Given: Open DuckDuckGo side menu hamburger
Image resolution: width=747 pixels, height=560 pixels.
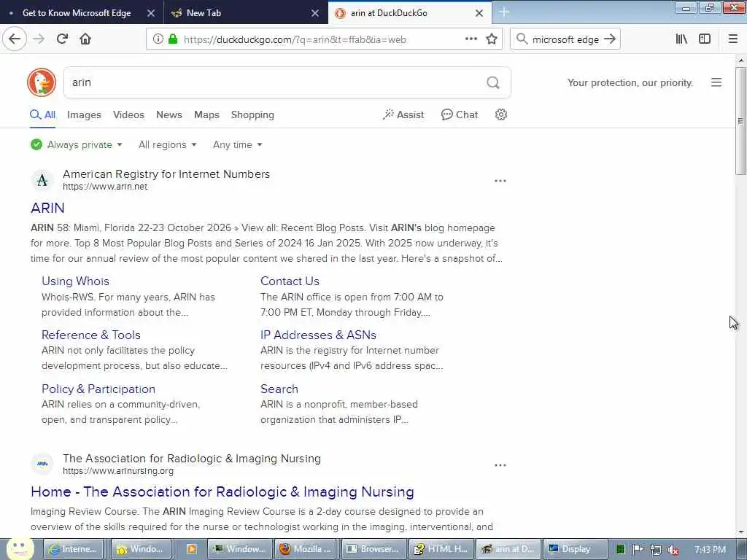Looking at the screenshot, I should 716,82.
